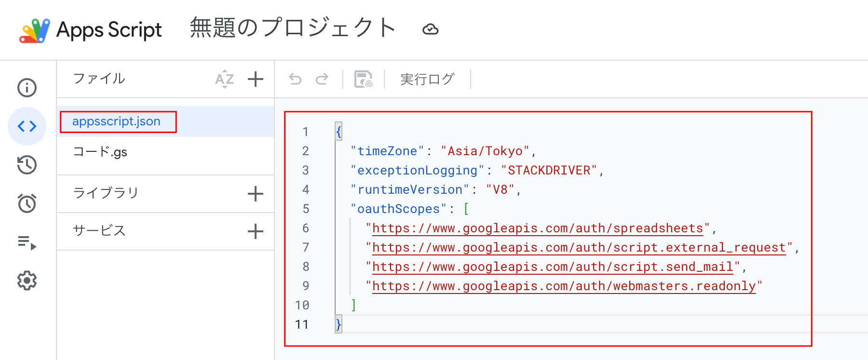Click the spreadsheets scope URL on line 6
Image resolution: width=868 pixels, height=360 pixels.
[537, 228]
